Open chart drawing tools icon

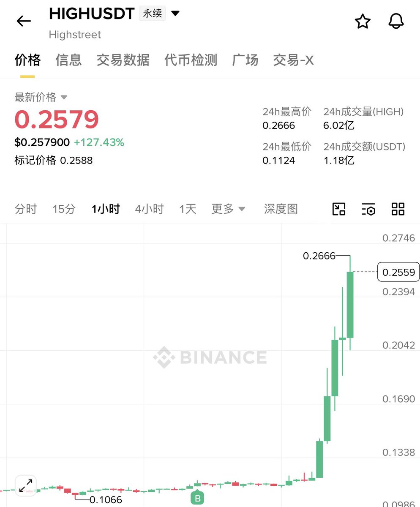click(339, 209)
